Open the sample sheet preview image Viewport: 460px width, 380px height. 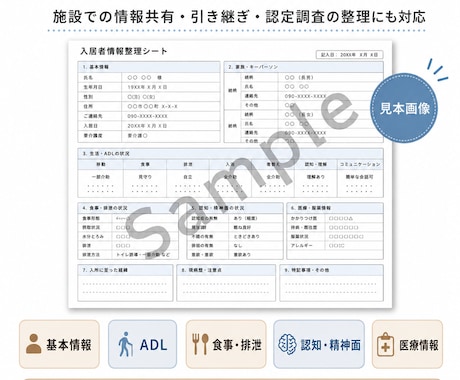pos(230,174)
